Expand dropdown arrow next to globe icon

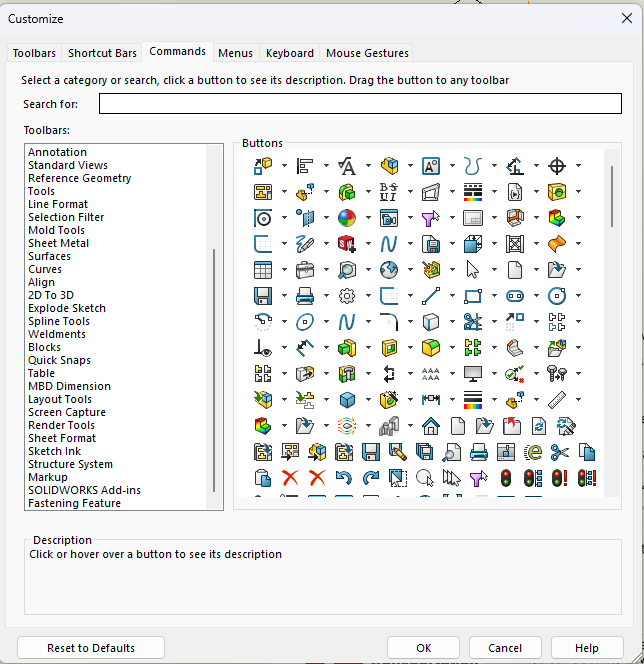pos(409,270)
